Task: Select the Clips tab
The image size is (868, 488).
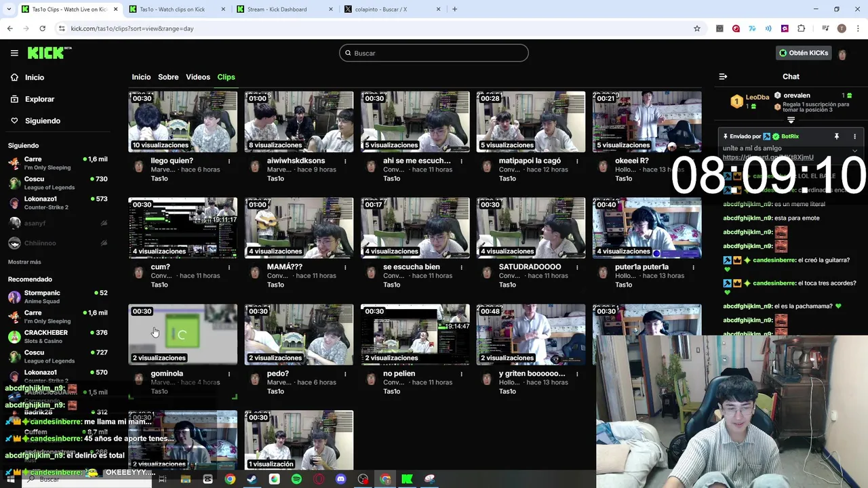Action: [226, 77]
